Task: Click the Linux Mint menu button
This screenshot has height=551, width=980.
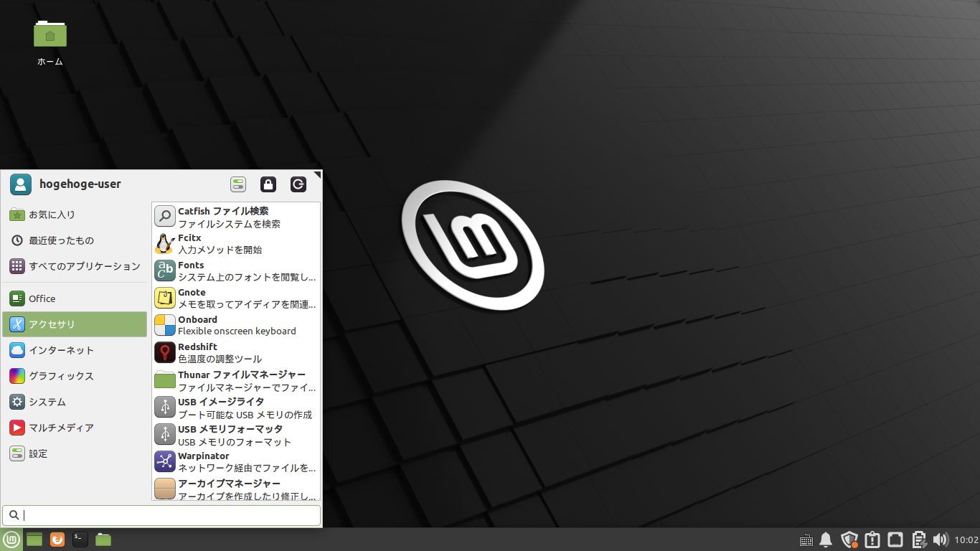Action: [x=11, y=540]
